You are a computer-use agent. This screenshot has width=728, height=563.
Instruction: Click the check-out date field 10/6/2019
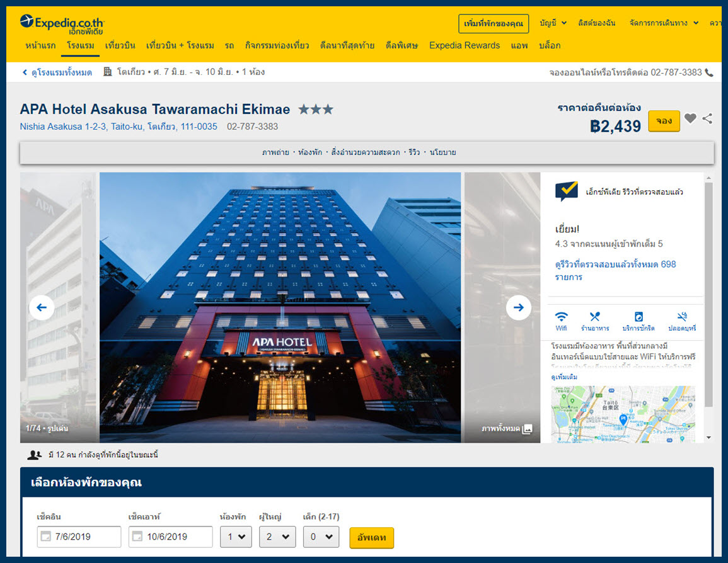pos(170,537)
